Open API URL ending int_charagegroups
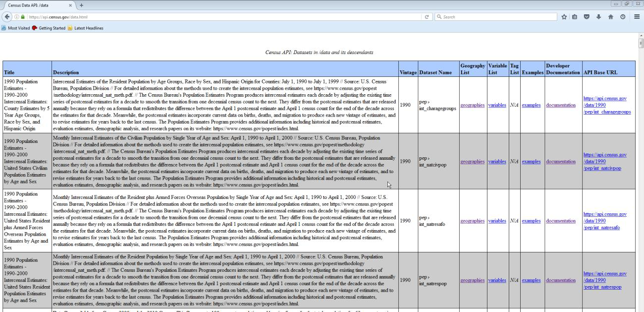Image resolution: width=644 pixels, height=312 pixels. [607, 105]
